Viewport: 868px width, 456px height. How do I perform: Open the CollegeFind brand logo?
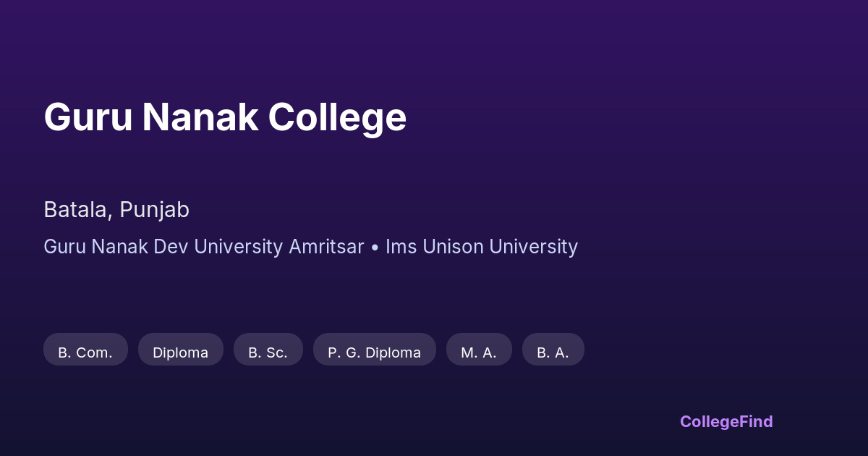coord(726,421)
